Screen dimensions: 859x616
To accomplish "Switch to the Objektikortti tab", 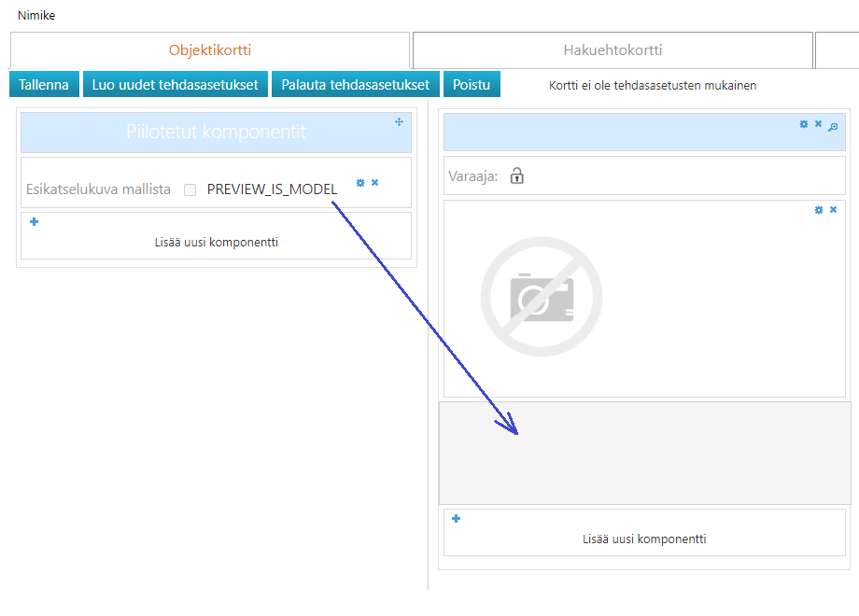I will 210,50.
